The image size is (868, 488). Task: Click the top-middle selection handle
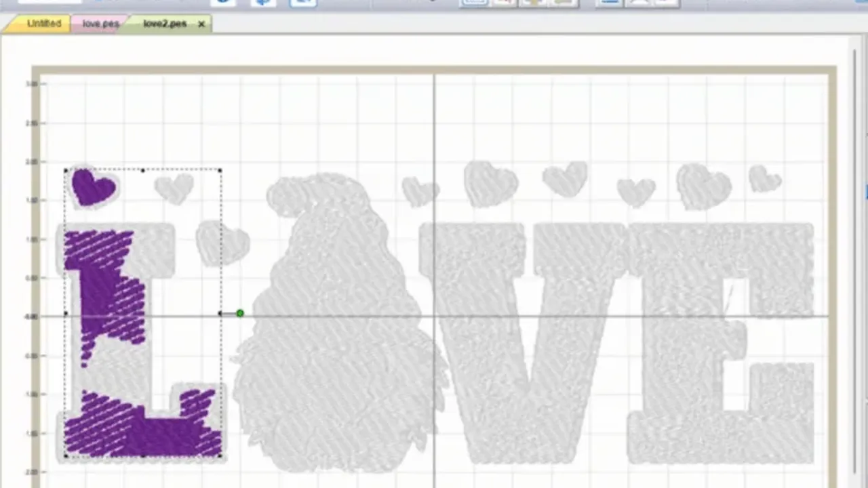coord(143,170)
